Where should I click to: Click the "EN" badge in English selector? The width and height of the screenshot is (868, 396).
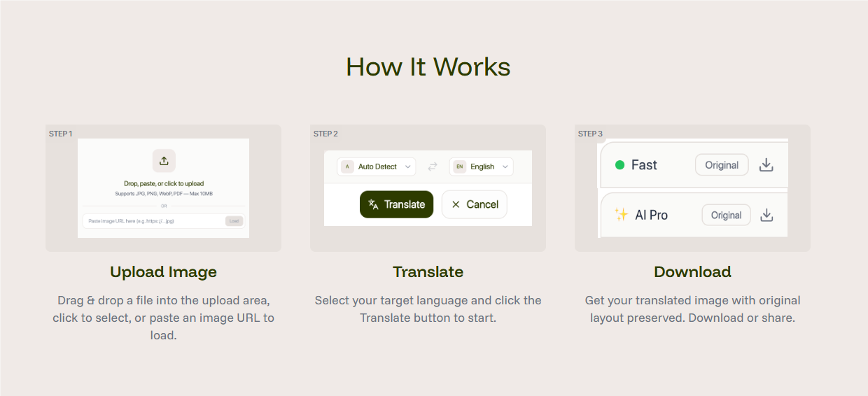459,167
